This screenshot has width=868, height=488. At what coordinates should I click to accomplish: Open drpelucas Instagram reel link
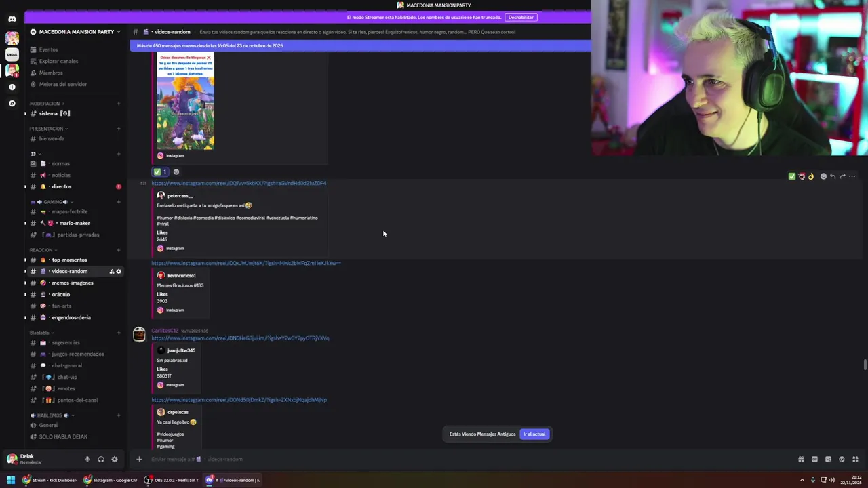click(239, 400)
